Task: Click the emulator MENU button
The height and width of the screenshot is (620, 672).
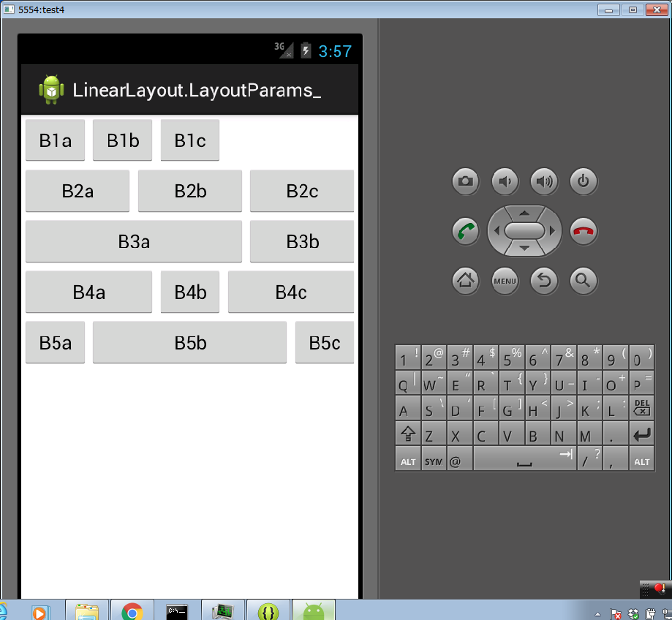Action: pos(505,281)
